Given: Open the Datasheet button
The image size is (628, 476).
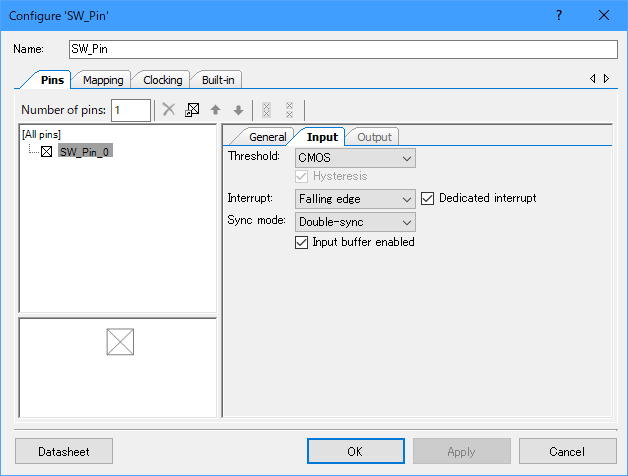Looking at the screenshot, I should 64,451.
